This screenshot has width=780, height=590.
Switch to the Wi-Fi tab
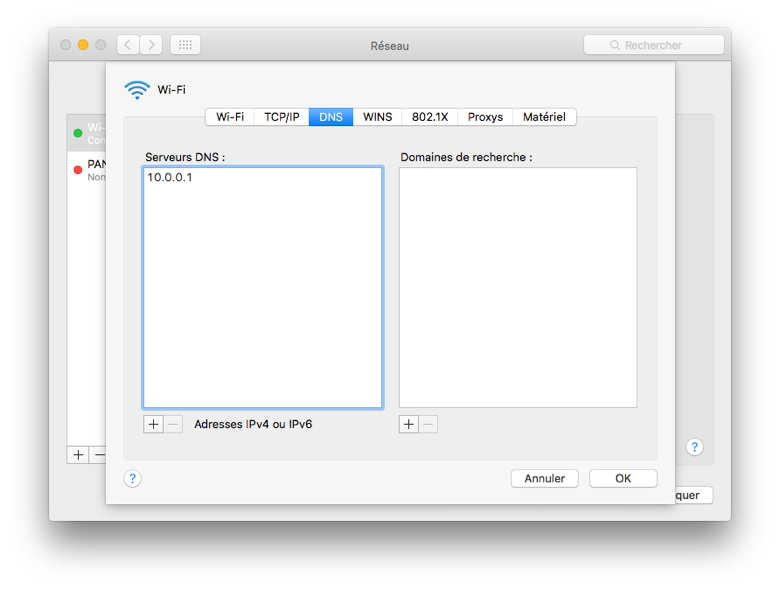[x=230, y=117]
